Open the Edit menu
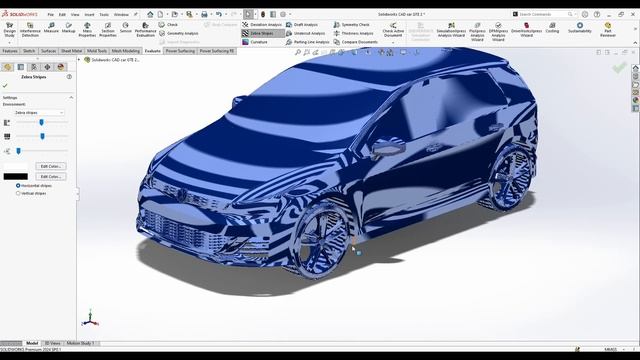The height and width of the screenshot is (360, 640). coord(62,14)
